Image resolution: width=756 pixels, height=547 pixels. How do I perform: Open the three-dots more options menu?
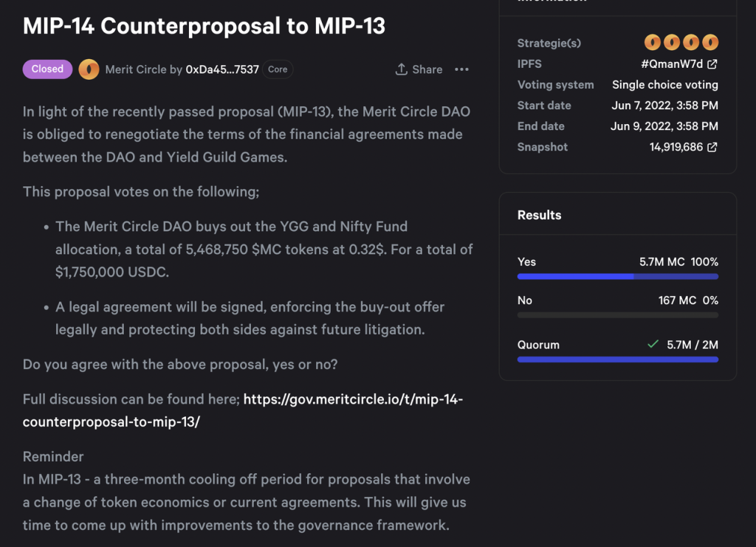click(x=461, y=69)
